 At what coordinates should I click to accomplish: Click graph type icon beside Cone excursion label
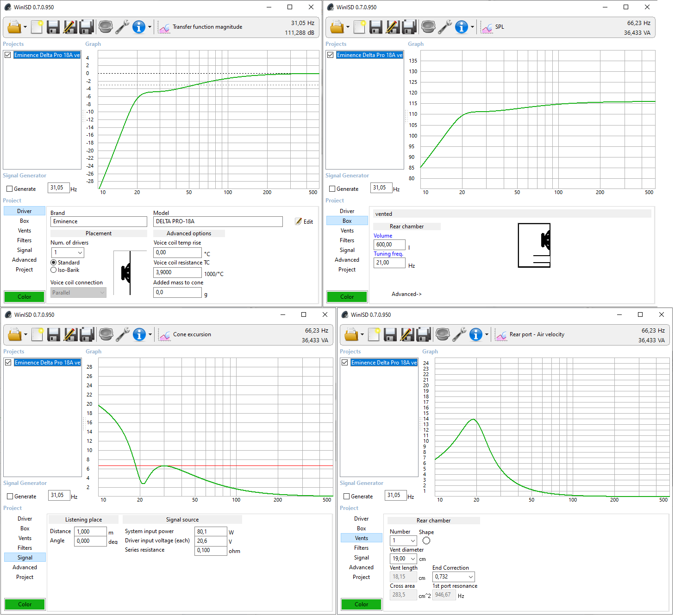coord(164,335)
